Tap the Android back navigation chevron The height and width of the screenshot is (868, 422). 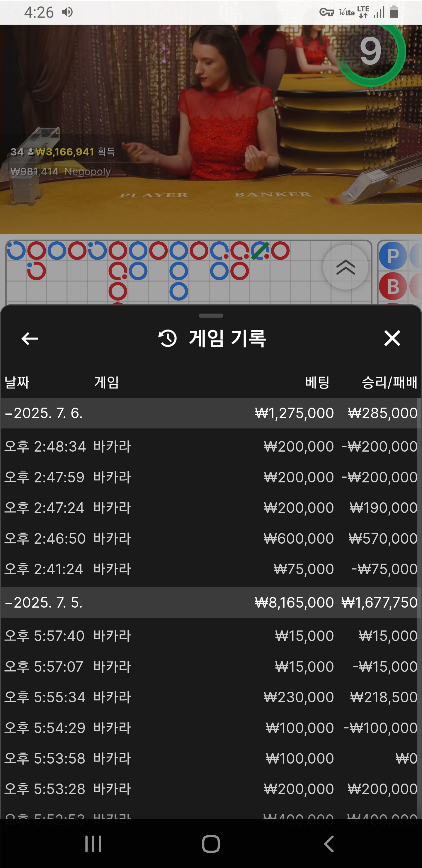pos(329,844)
